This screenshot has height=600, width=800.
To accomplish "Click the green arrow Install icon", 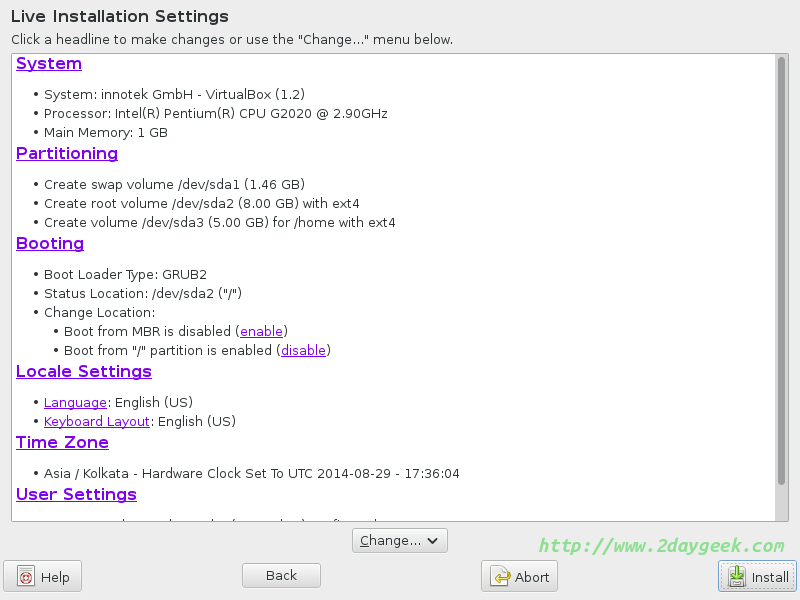I will pyautogui.click(x=737, y=577).
